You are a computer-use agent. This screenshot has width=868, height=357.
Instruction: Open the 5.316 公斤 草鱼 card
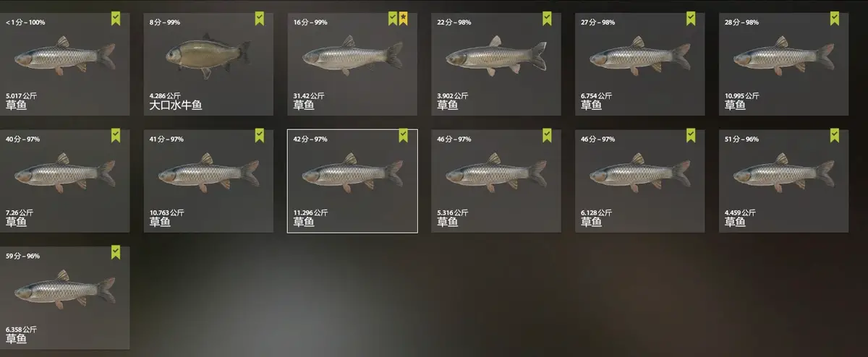click(x=496, y=181)
